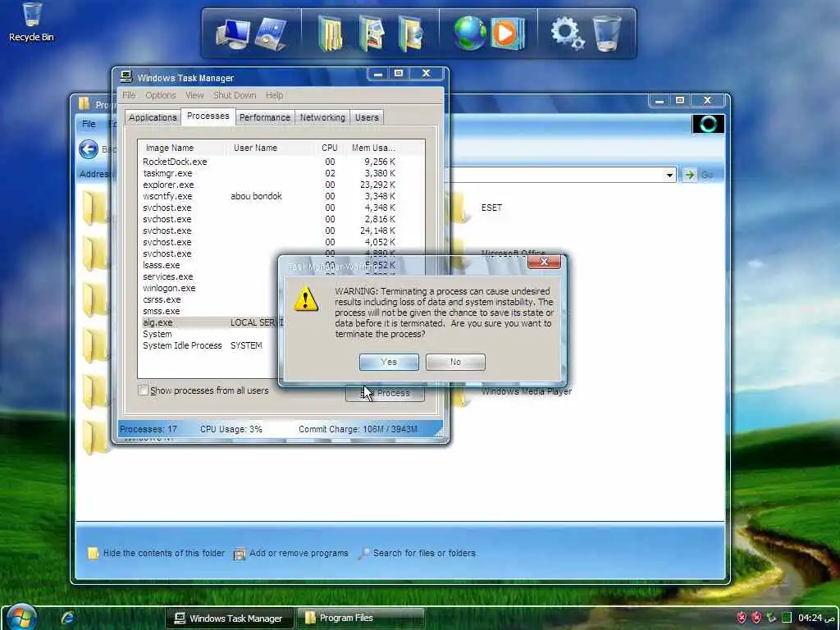Switch to the Applications tab
Viewport: 840px width, 630px height.
[153, 117]
